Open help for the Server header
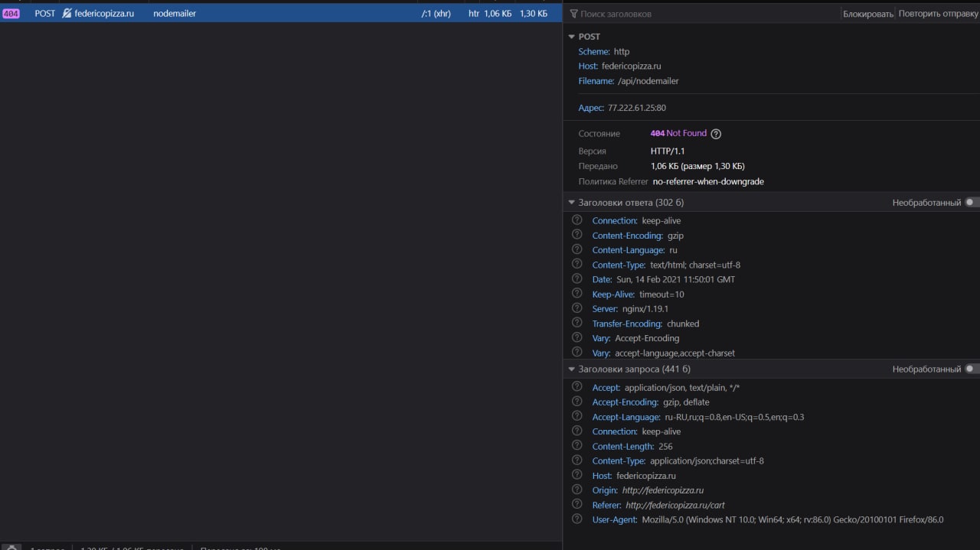980x550 pixels. click(577, 308)
